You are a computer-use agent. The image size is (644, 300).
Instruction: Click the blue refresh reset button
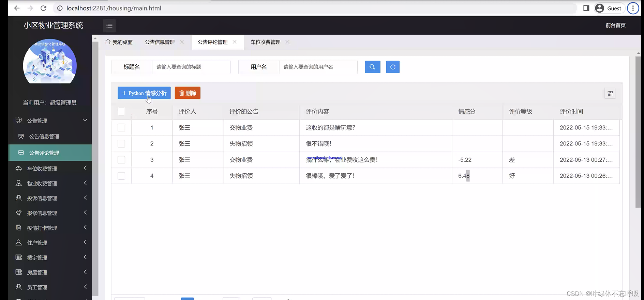(393, 67)
